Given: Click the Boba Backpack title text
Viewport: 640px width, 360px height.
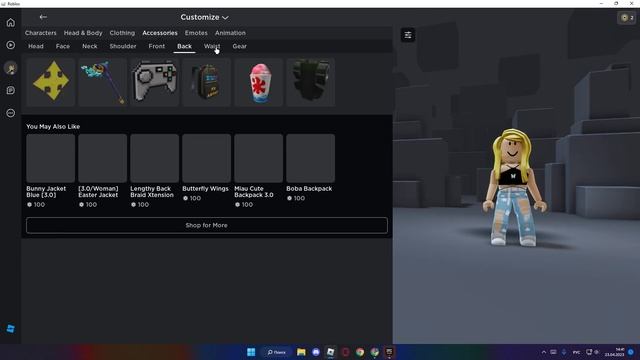Looking at the screenshot, I should pos(309,189).
